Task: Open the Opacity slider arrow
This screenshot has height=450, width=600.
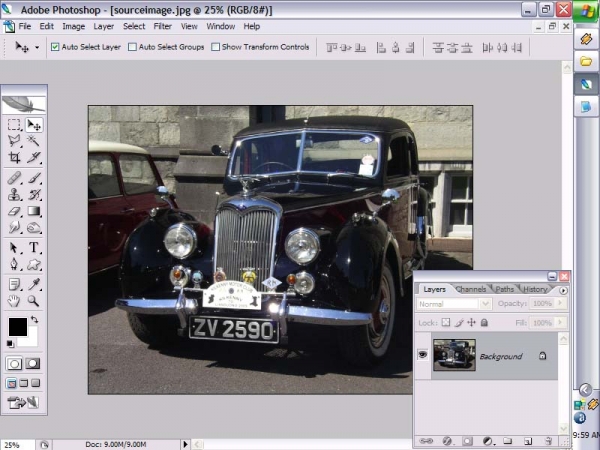Action: [x=561, y=303]
